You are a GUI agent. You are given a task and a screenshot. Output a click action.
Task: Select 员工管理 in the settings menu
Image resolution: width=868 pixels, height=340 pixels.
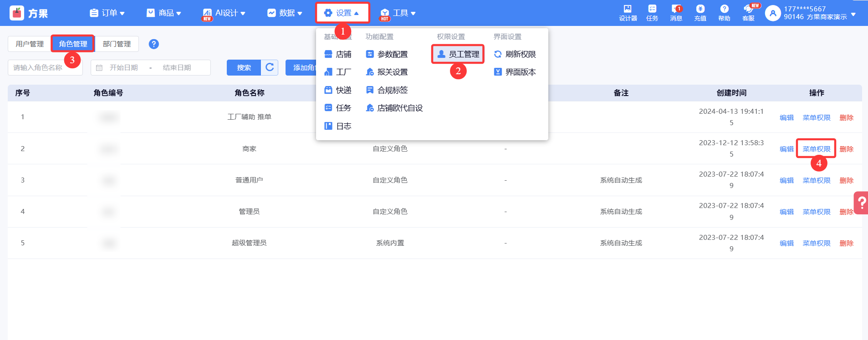(x=458, y=54)
